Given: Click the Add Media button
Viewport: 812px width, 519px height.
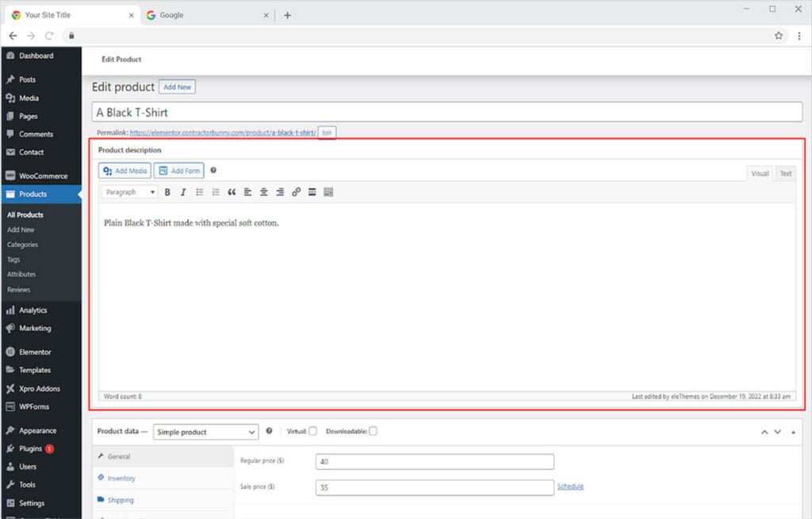Looking at the screenshot, I should point(124,170).
